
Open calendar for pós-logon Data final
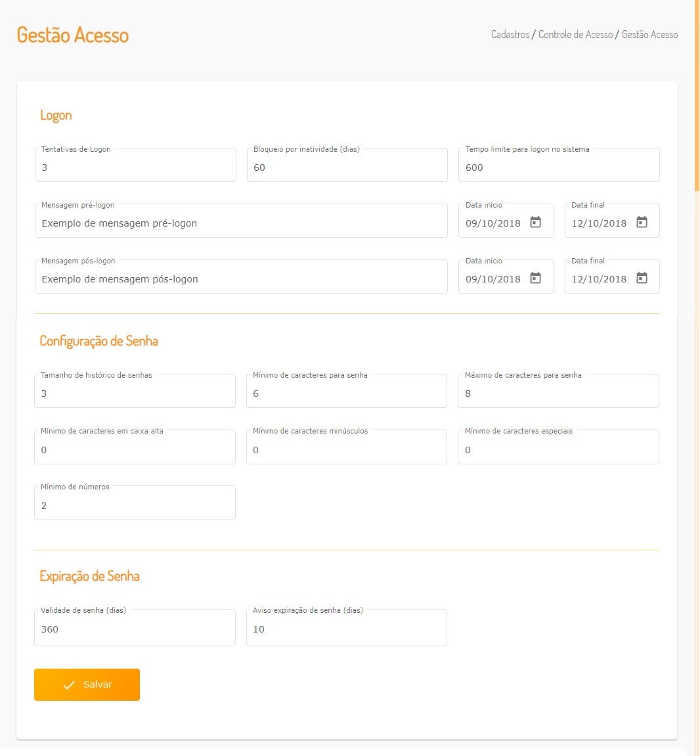coord(642,278)
